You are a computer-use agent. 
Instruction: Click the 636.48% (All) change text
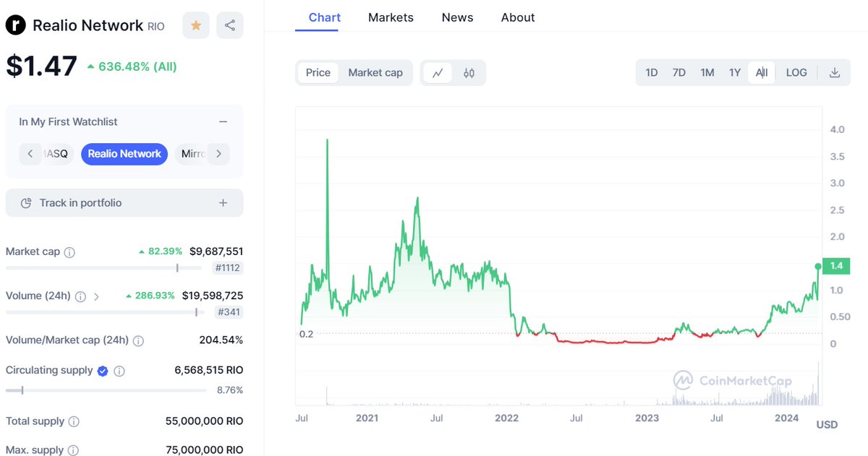[137, 66]
